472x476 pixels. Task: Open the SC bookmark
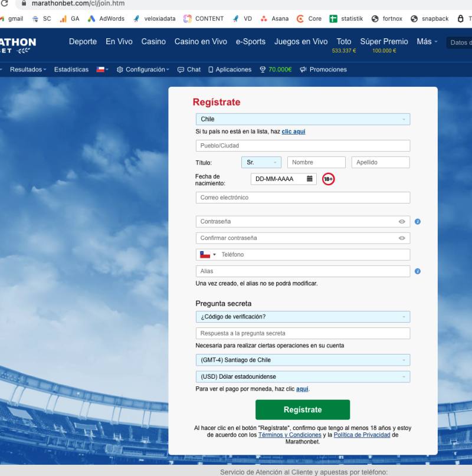coord(42,19)
